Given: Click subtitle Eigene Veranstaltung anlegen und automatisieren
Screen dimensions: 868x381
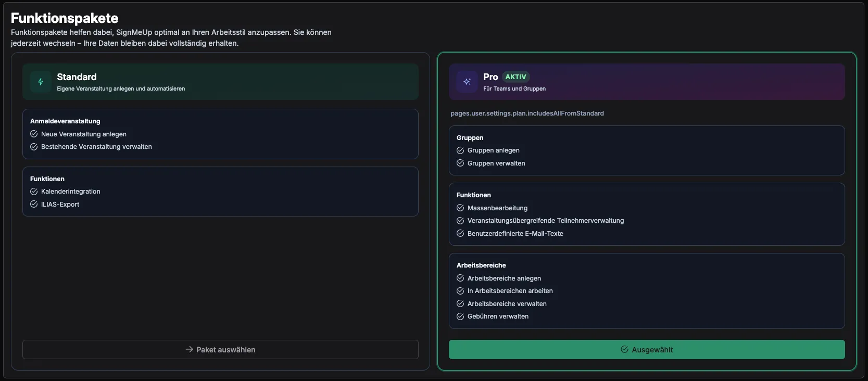Looking at the screenshot, I should click(x=121, y=89).
